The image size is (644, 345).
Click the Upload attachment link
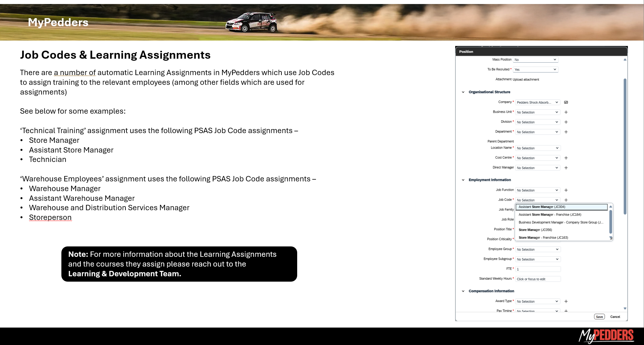click(x=526, y=79)
